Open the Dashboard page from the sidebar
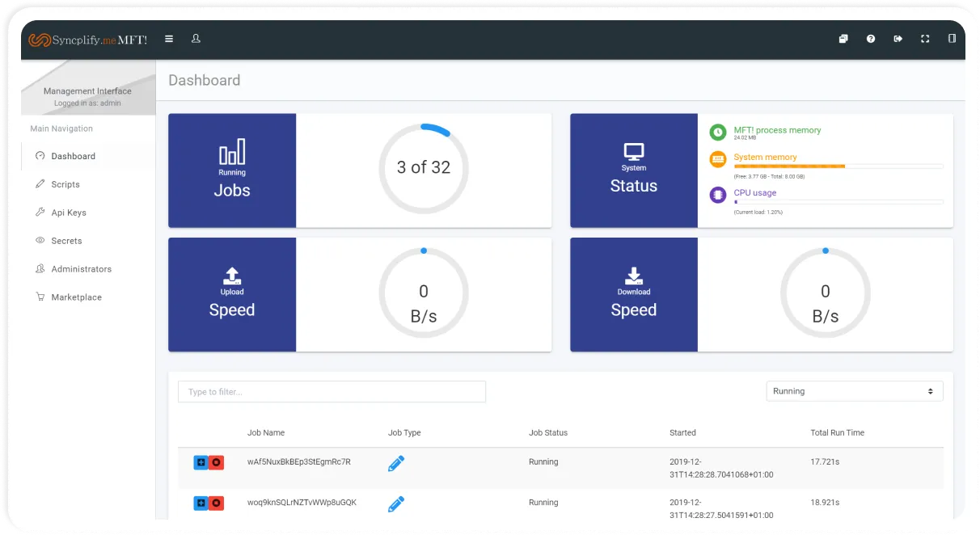Viewport: 980px width, 535px height. (x=72, y=156)
